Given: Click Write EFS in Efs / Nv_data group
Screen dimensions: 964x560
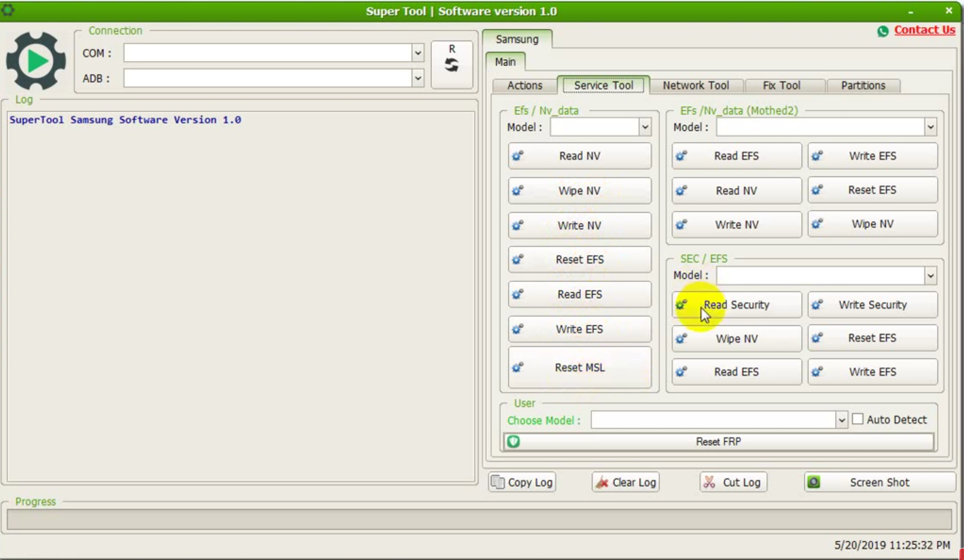Looking at the screenshot, I should tap(579, 330).
